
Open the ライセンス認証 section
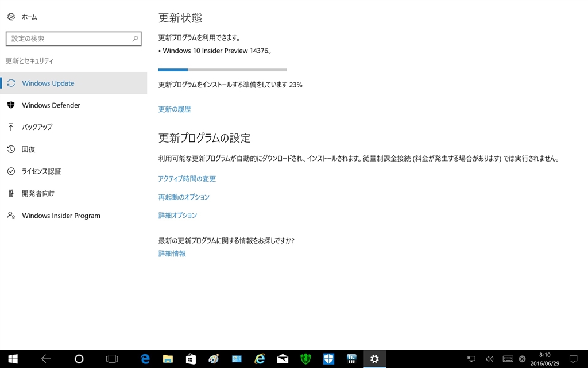click(x=73, y=171)
